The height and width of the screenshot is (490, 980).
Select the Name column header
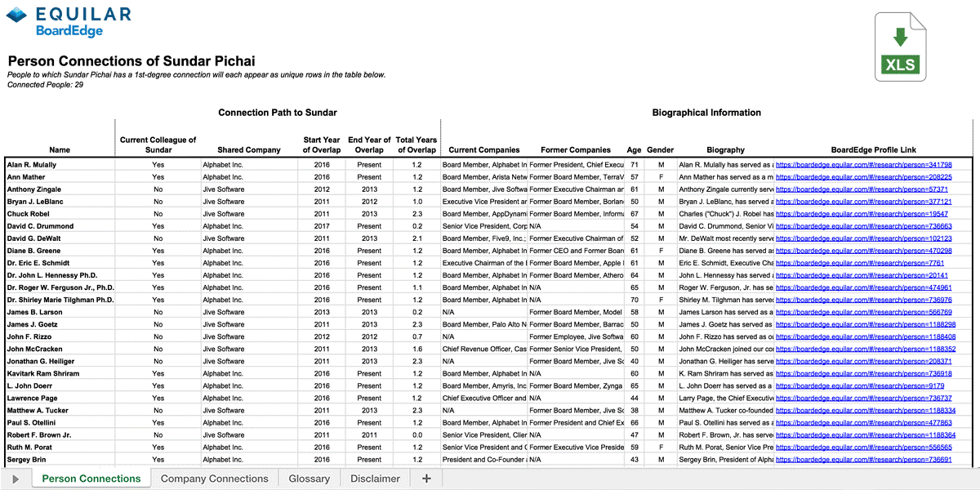coord(60,150)
